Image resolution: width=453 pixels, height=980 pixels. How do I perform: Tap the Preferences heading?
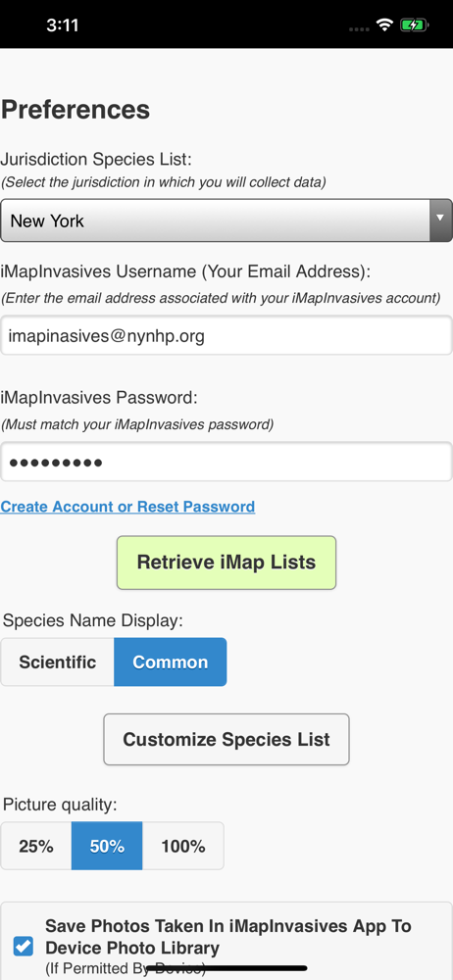point(75,110)
